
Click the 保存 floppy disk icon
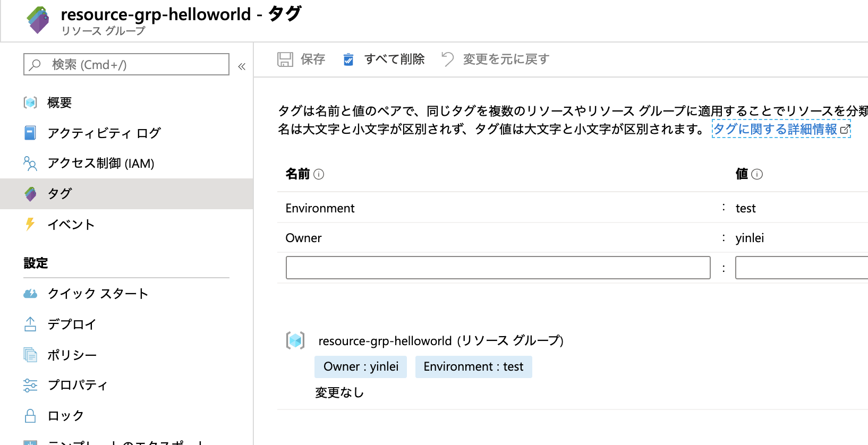click(x=285, y=59)
